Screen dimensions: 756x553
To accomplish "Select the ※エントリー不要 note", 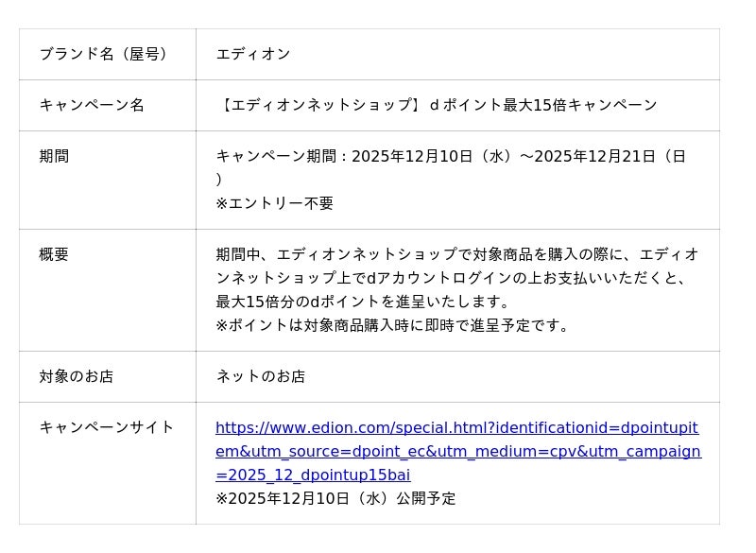I will (274, 203).
